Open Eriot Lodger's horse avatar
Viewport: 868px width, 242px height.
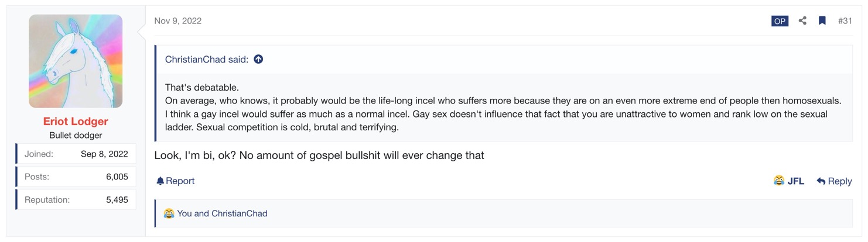(x=76, y=61)
